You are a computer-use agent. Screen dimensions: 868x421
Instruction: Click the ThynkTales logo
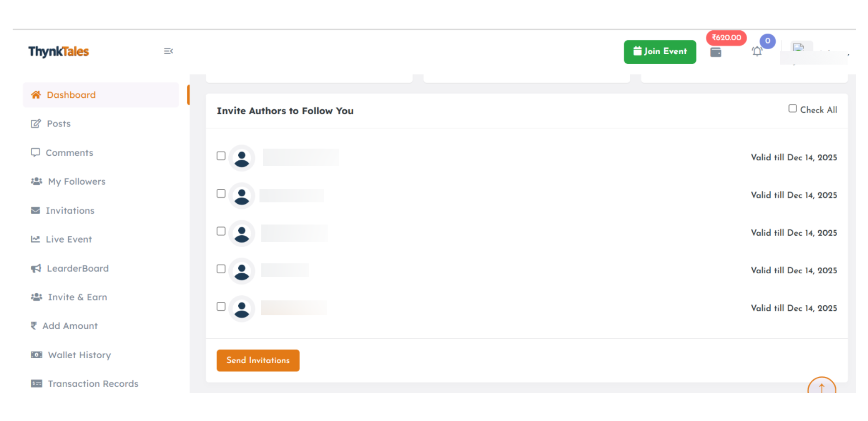pyautogui.click(x=59, y=51)
